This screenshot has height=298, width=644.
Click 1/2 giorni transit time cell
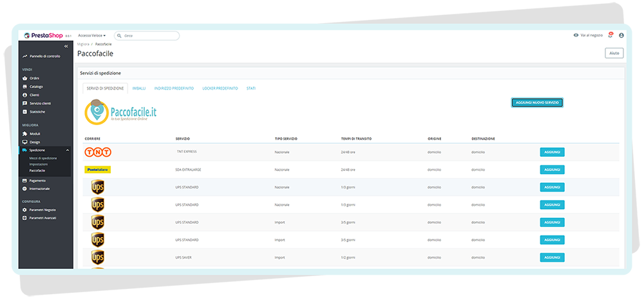[348, 257]
